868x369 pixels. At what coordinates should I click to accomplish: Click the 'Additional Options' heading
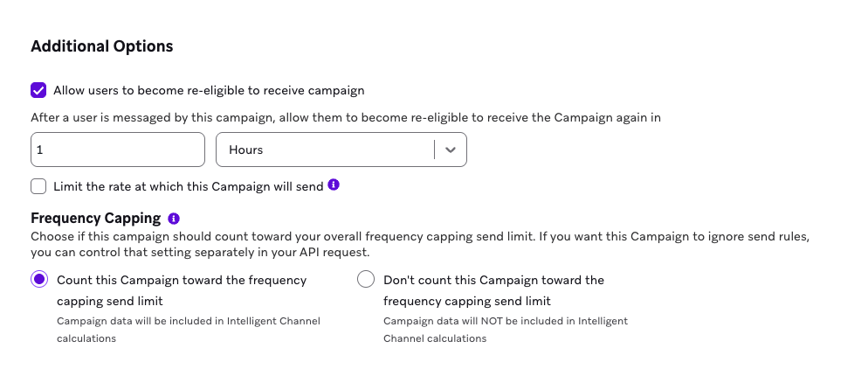(x=102, y=46)
